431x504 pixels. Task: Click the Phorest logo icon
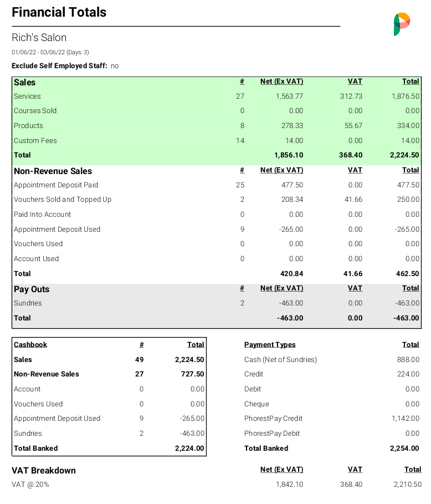pos(402,24)
